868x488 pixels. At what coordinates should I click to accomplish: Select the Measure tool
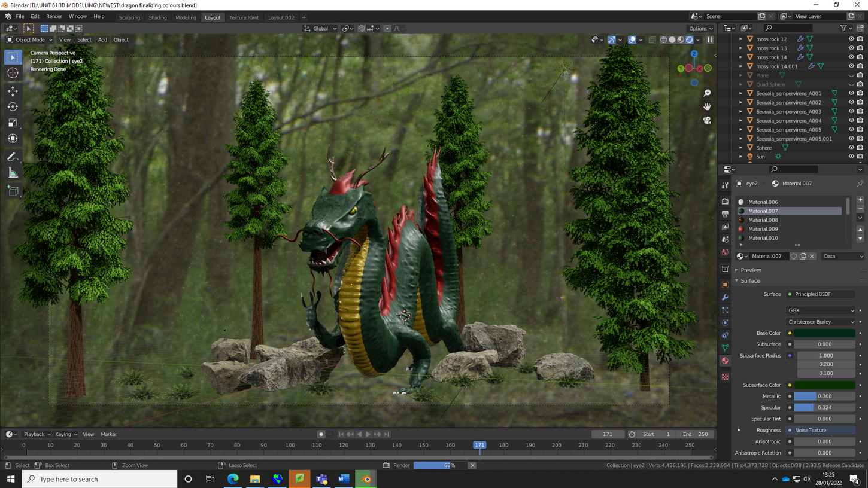tap(13, 173)
